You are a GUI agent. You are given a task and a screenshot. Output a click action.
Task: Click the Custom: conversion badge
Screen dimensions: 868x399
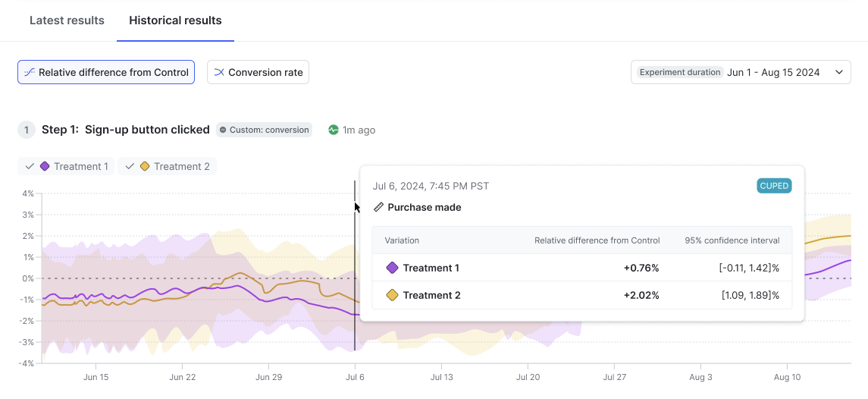[264, 130]
